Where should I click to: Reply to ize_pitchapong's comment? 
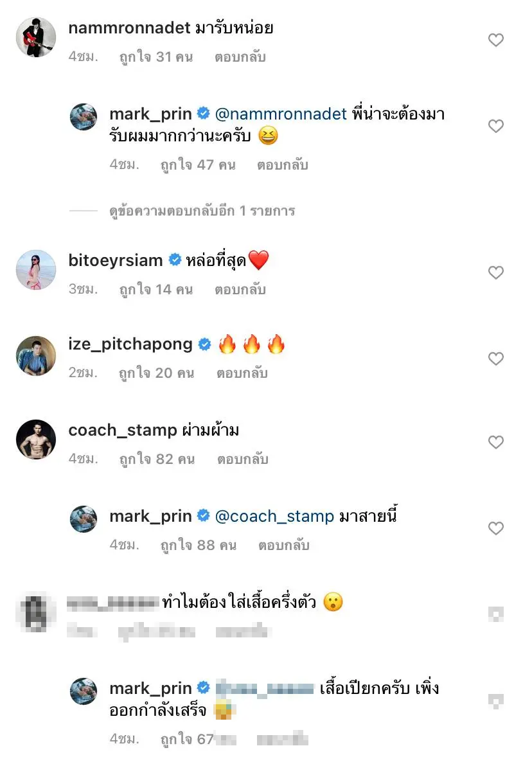point(242,373)
